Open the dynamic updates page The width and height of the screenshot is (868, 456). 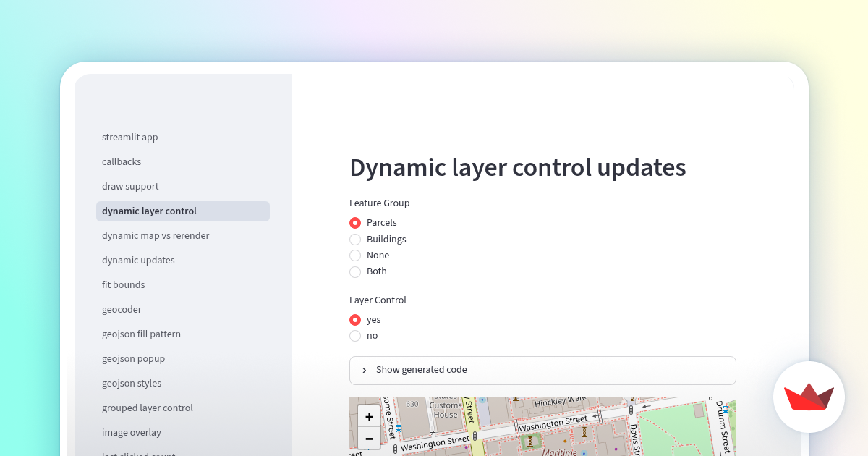(183, 261)
